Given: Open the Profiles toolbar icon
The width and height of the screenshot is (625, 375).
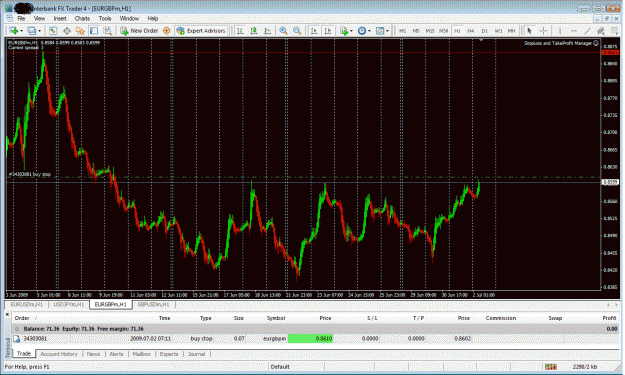Looking at the screenshot, I should (32, 31).
